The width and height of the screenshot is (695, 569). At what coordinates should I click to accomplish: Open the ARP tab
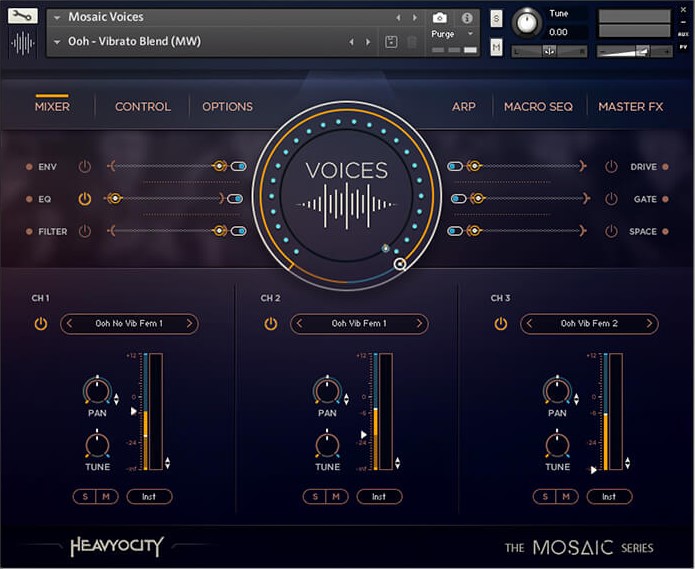[464, 106]
